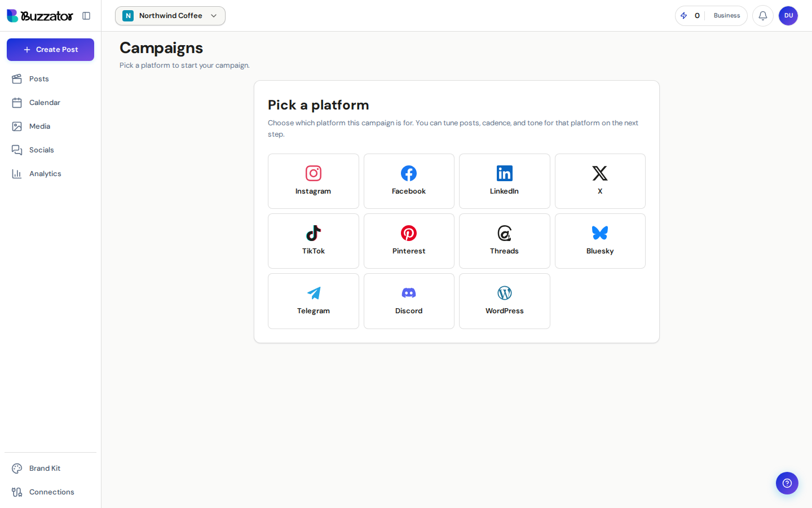Click the "Pick a platform" heading
Image resolution: width=812 pixels, height=508 pixels.
[319, 105]
